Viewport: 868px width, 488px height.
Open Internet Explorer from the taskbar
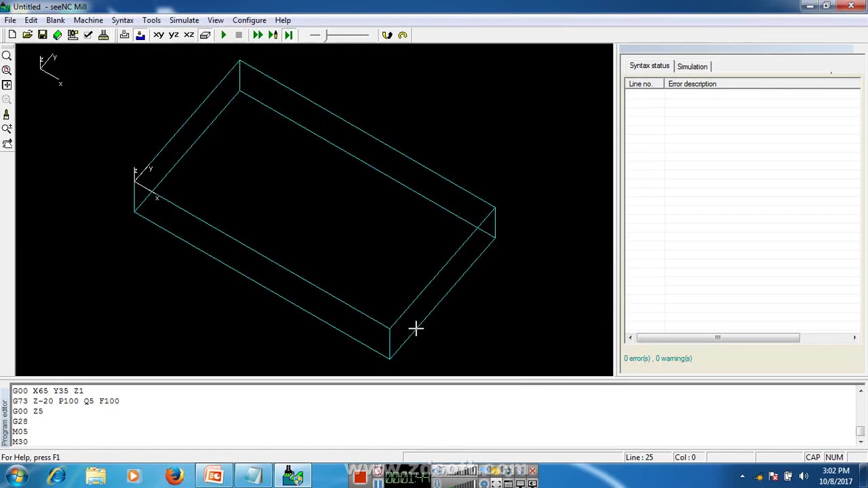tap(56, 476)
